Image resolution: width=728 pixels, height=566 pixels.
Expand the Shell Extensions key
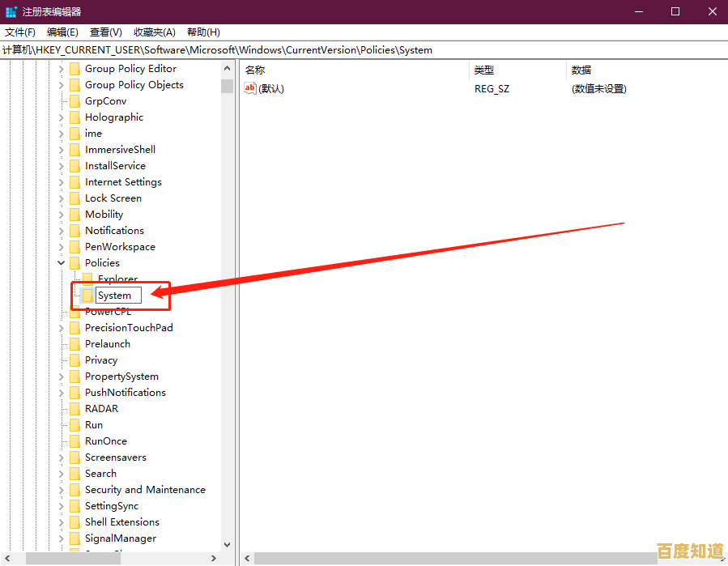pyautogui.click(x=62, y=521)
